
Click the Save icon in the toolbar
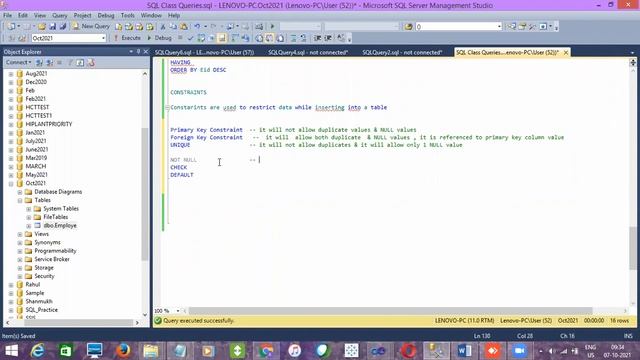(x=52, y=27)
